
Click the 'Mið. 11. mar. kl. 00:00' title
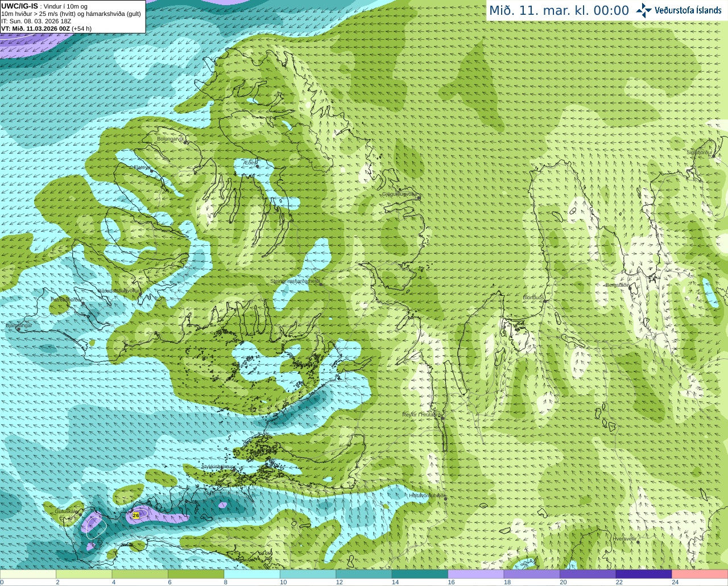pos(559,11)
